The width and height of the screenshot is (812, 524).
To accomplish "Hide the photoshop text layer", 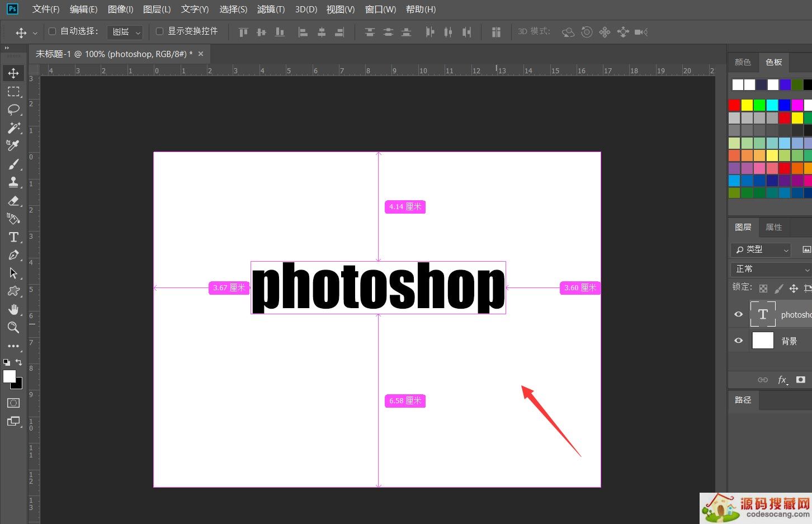I will pyautogui.click(x=738, y=314).
